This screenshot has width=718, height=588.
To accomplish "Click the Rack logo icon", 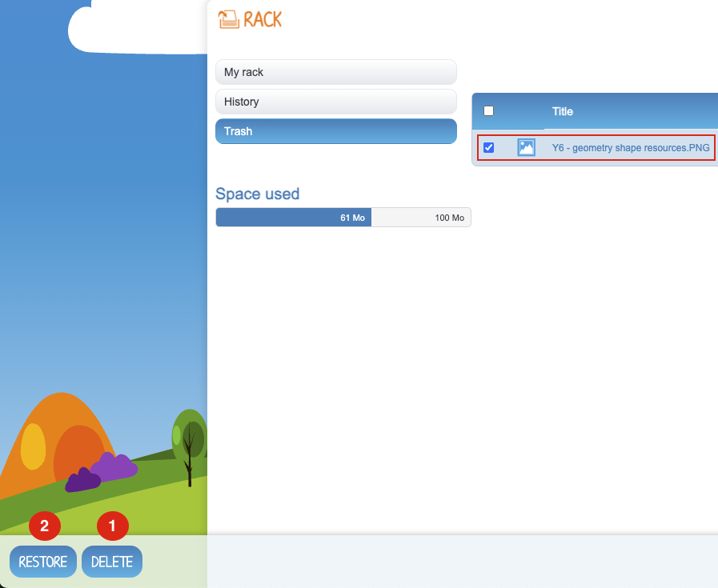I will (228, 20).
